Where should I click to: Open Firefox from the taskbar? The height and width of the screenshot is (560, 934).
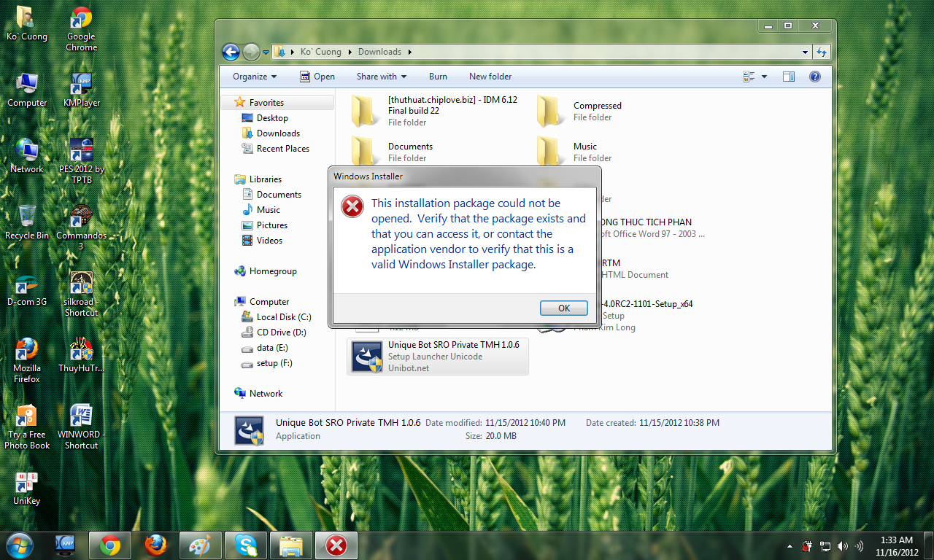pyautogui.click(x=155, y=545)
